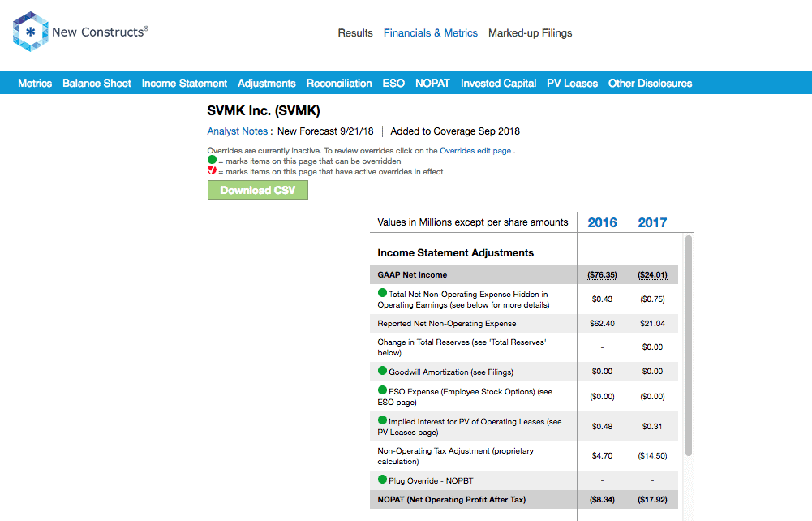Viewport: 812px width, 521px height.
Task: Go to the Metrics sub-tab
Action: click(35, 84)
